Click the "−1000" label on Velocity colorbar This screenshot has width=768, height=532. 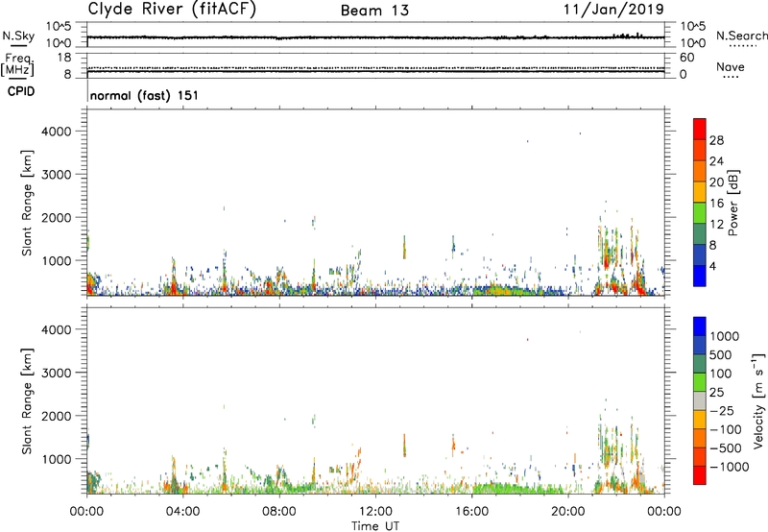click(x=730, y=467)
